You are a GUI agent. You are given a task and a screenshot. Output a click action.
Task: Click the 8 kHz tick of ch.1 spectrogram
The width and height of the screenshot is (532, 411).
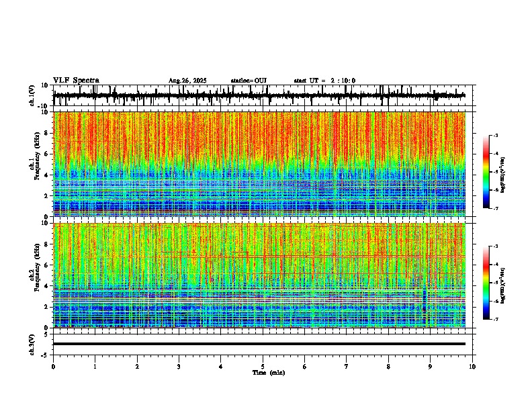pos(46,133)
